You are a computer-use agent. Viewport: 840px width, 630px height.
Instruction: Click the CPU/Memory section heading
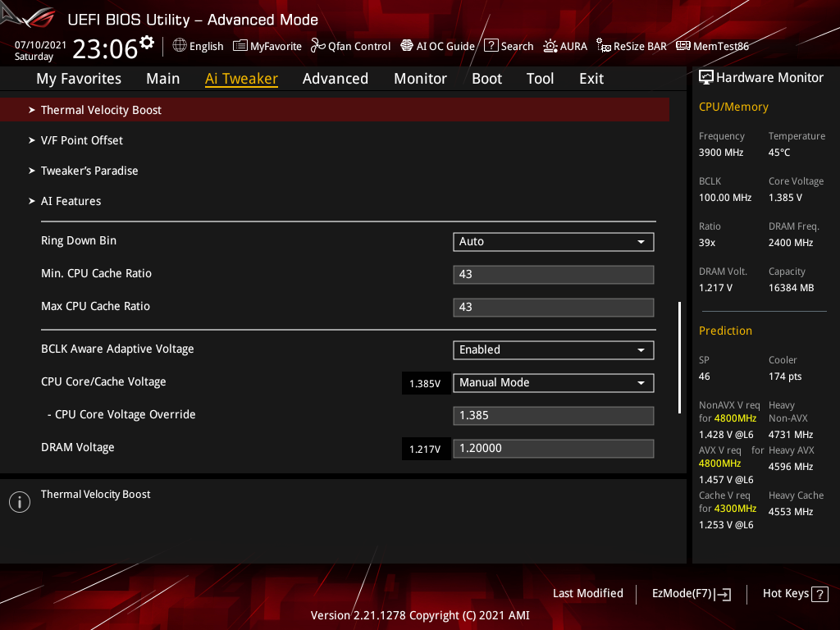(x=733, y=107)
